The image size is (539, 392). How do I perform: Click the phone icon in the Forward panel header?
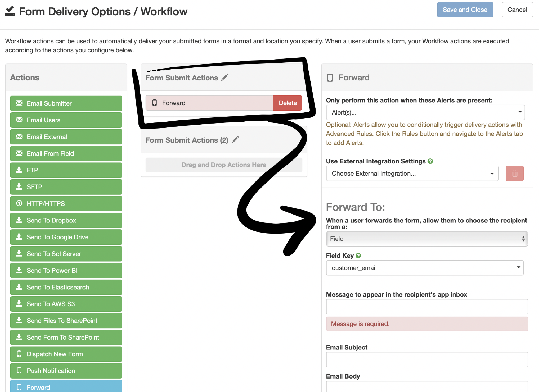click(x=330, y=77)
